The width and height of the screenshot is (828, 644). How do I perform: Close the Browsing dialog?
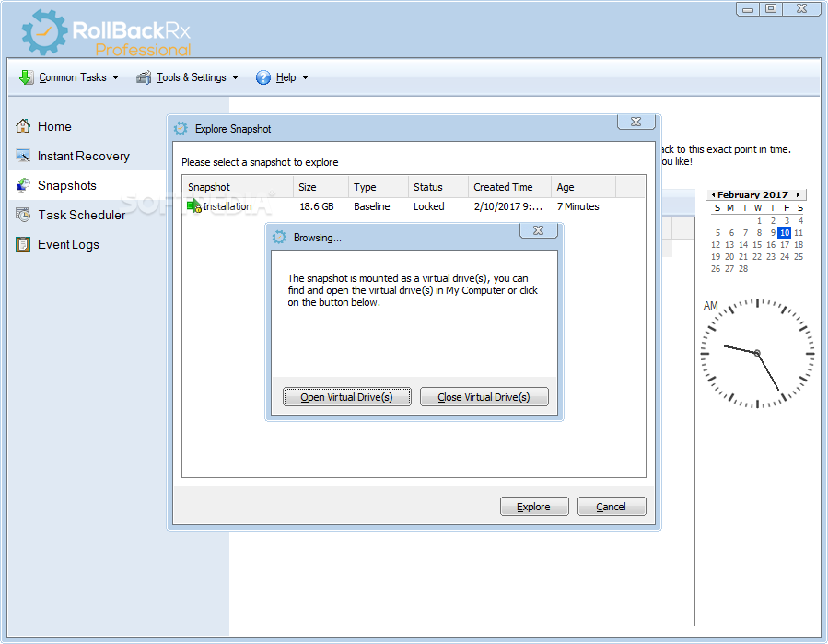point(539,230)
